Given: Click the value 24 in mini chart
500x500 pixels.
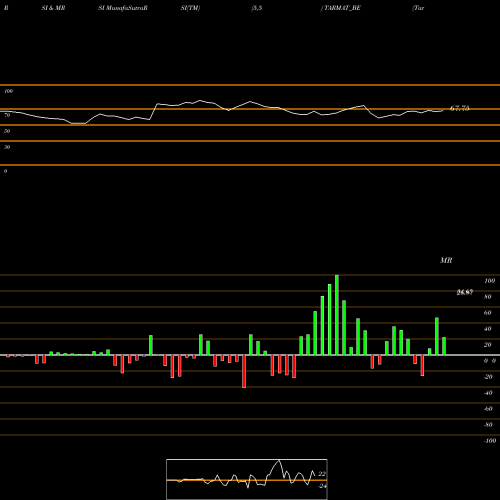Looking at the screenshot, I should coord(322,486).
